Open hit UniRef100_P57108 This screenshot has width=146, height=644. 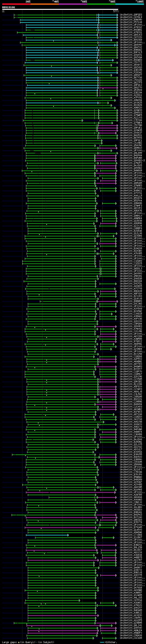(x=131, y=22)
